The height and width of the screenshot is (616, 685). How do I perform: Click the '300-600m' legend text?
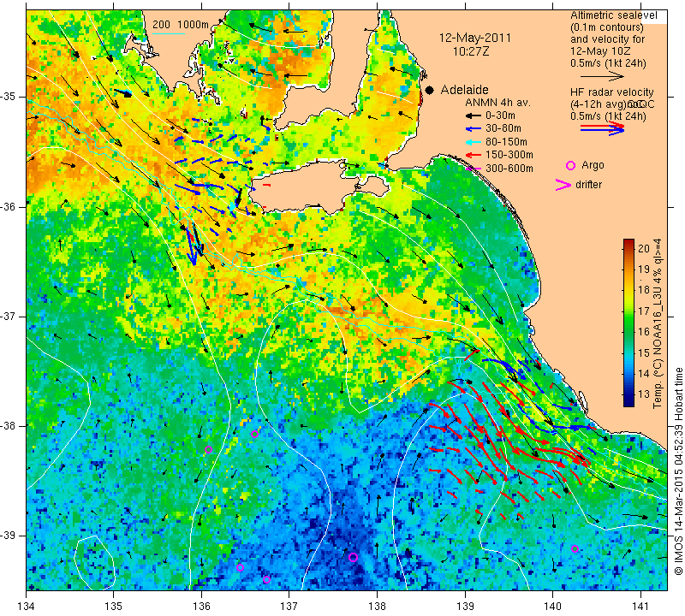(509, 169)
